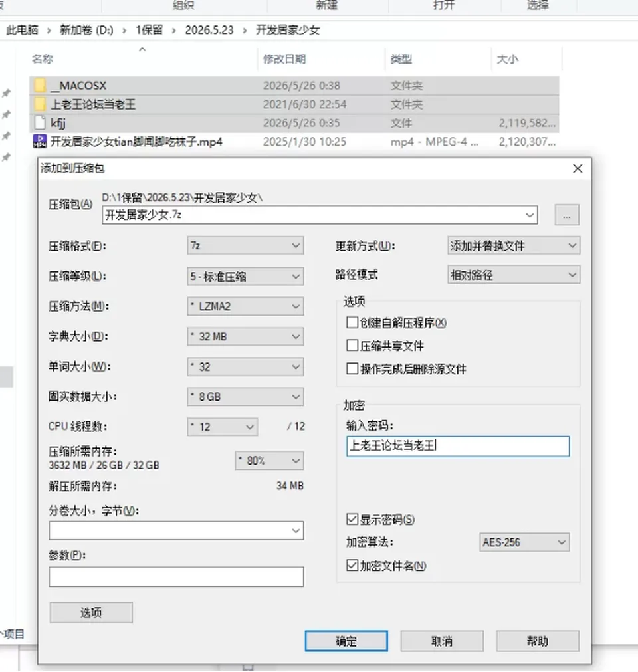Open the 压缩等级 dropdown
This screenshot has height=672, width=638.
245,277
